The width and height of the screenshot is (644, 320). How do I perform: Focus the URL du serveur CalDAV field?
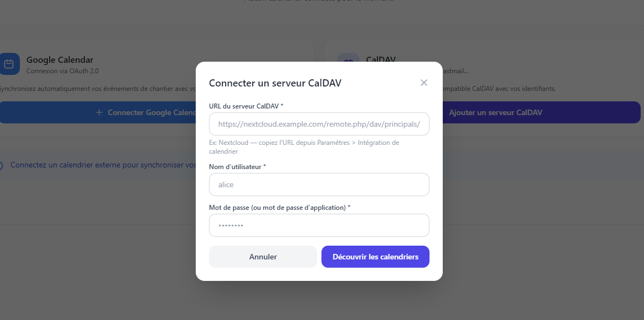coord(319,124)
